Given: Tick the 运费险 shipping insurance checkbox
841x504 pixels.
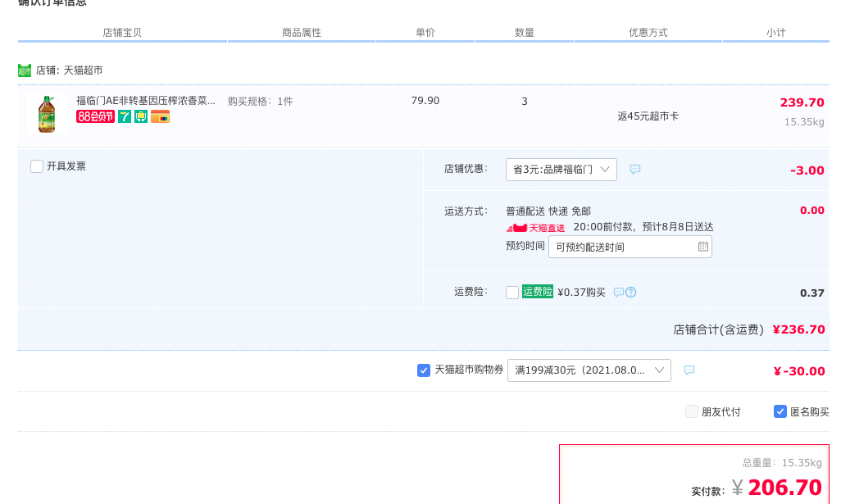Looking at the screenshot, I should click(x=512, y=293).
